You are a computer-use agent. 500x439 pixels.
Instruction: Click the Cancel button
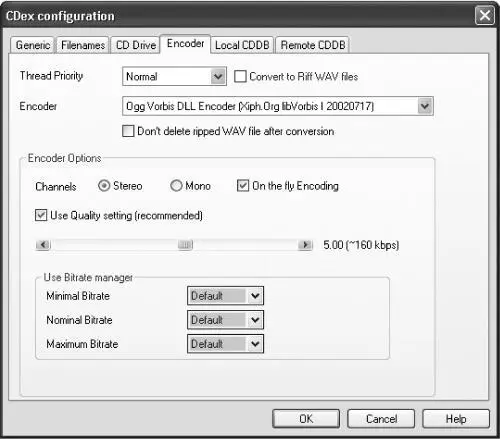381,419
